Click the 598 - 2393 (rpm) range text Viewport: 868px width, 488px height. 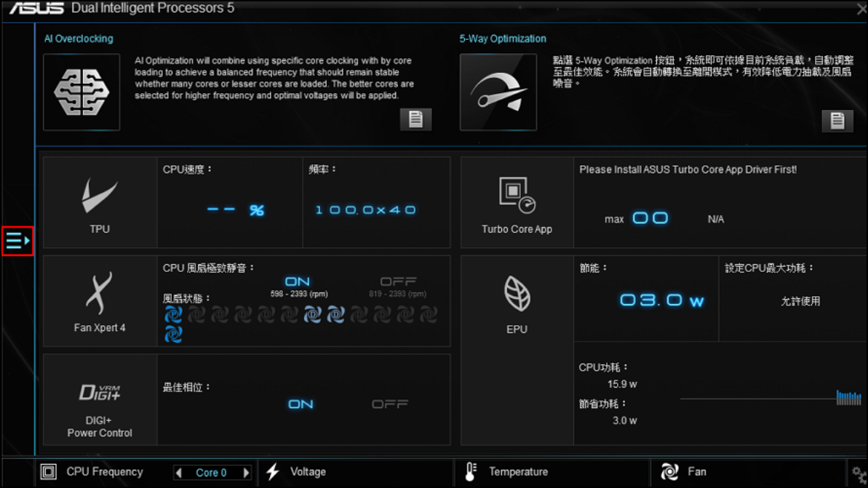(299, 294)
